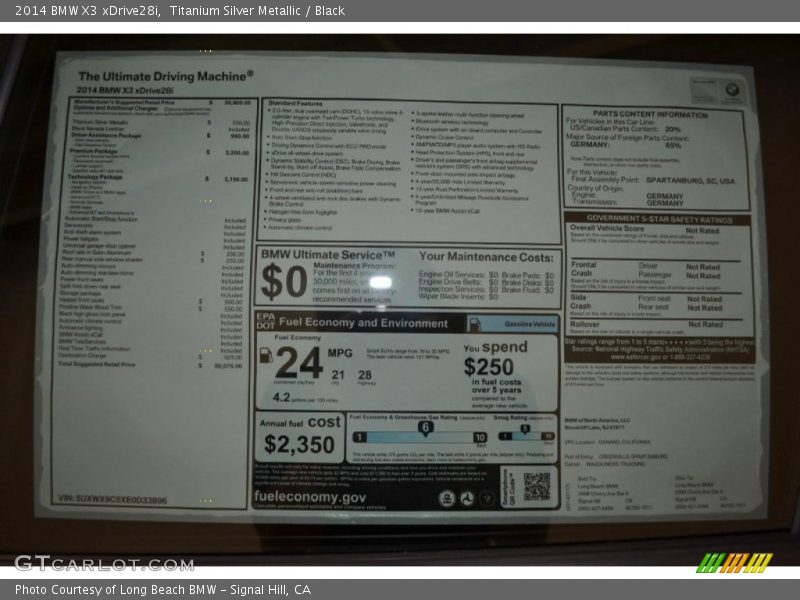Click the Fuel Economy and Environment header

pos(363,322)
